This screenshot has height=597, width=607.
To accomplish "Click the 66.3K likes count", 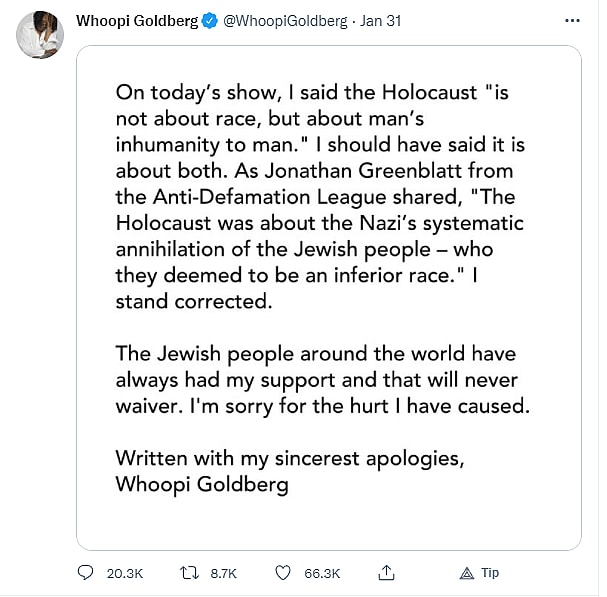I will click(x=322, y=573).
